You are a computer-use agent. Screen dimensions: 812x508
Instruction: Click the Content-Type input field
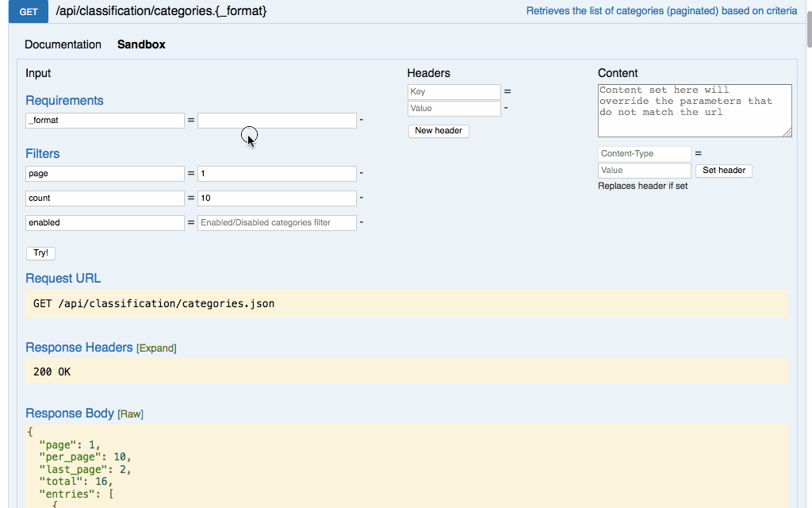pos(644,154)
